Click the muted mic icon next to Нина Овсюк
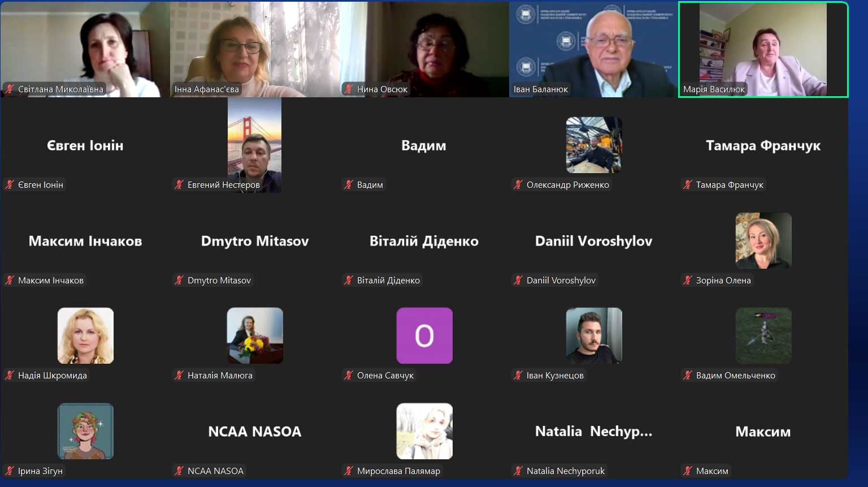 [349, 89]
